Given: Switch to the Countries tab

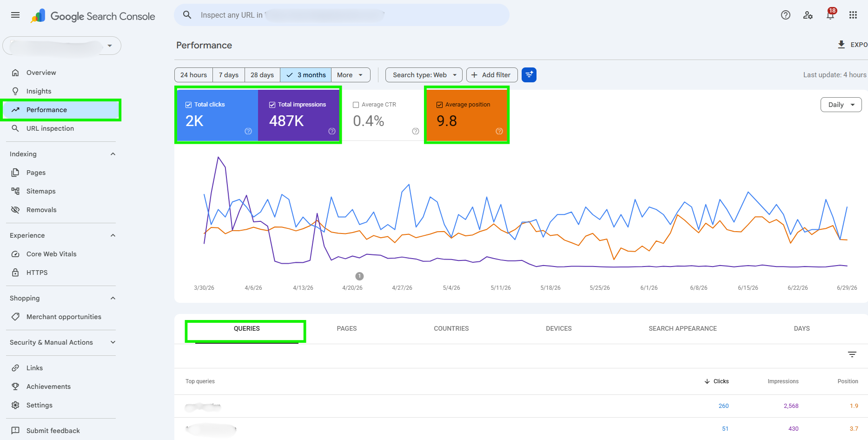Looking at the screenshot, I should [x=451, y=329].
